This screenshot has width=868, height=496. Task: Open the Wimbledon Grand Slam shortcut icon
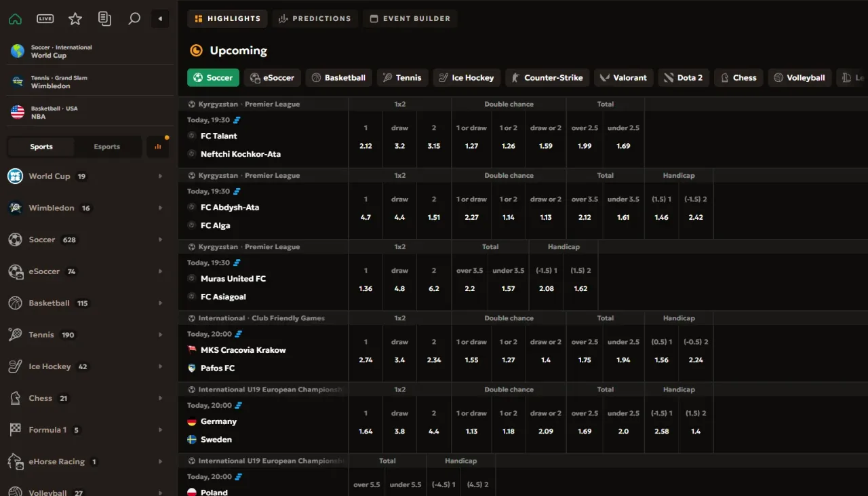tap(18, 81)
